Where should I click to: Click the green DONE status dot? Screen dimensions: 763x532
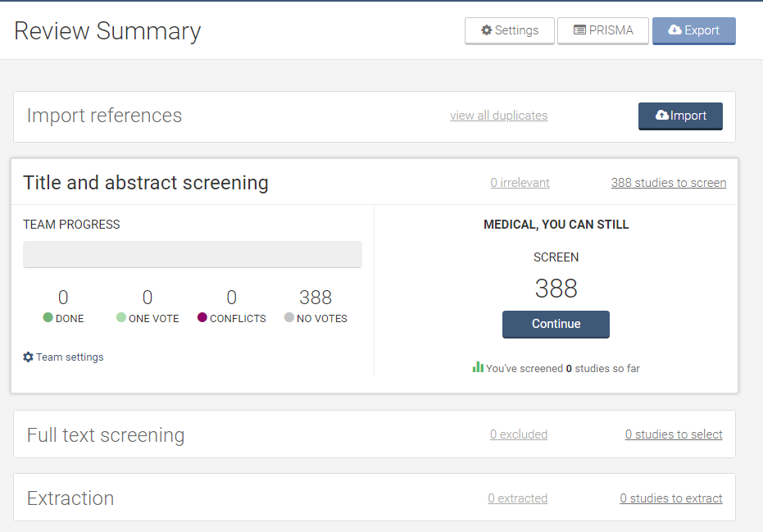click(48, 318)
